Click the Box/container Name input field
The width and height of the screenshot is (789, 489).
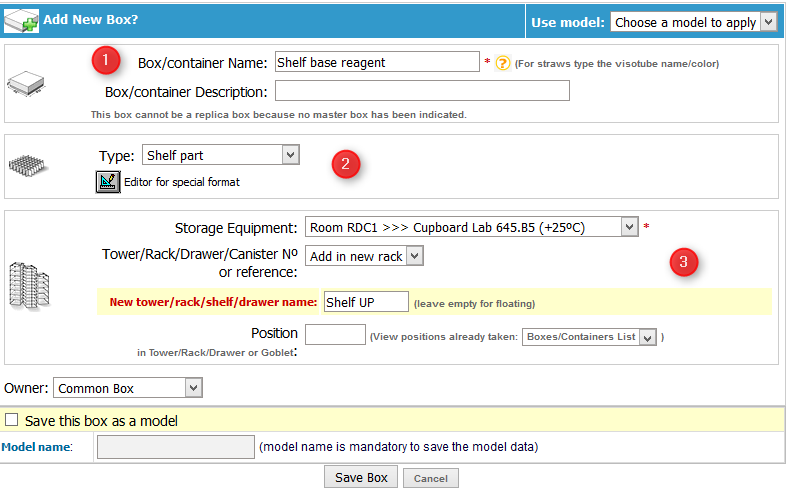(377, 62)
